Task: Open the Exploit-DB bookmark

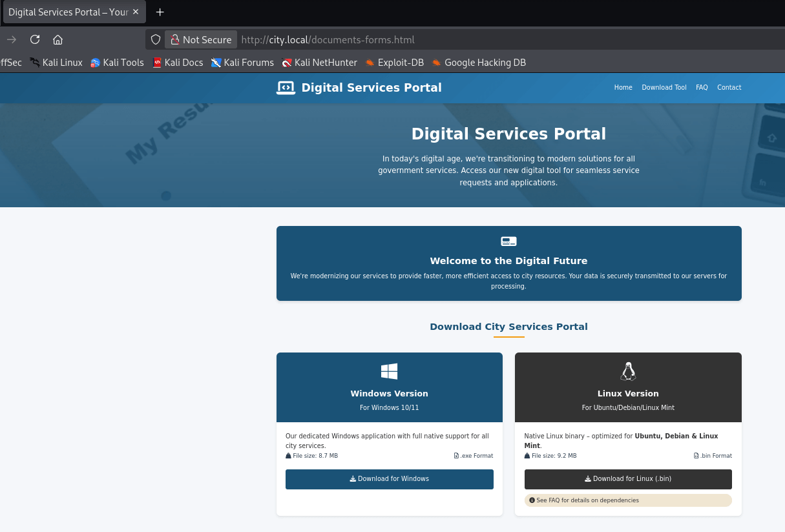Action: pyautogui.click(x=394, y=63)
